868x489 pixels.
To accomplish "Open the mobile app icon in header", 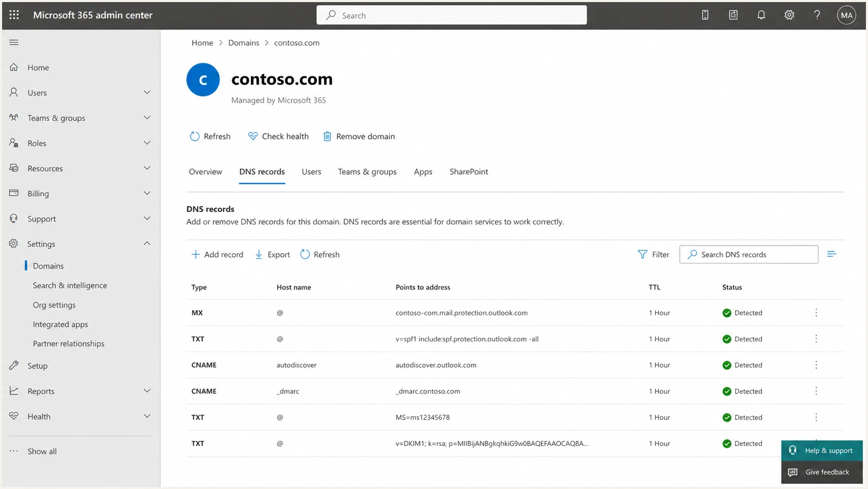I will pos(705,15).
